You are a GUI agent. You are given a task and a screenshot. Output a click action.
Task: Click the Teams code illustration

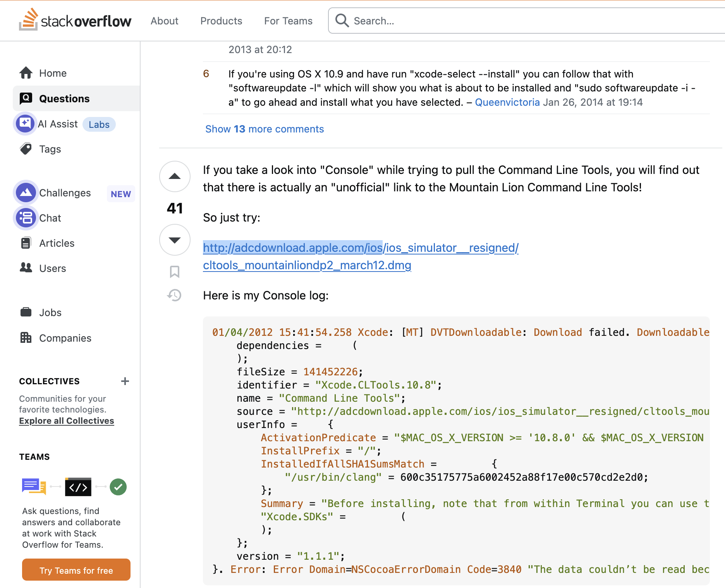pos(78,487)
